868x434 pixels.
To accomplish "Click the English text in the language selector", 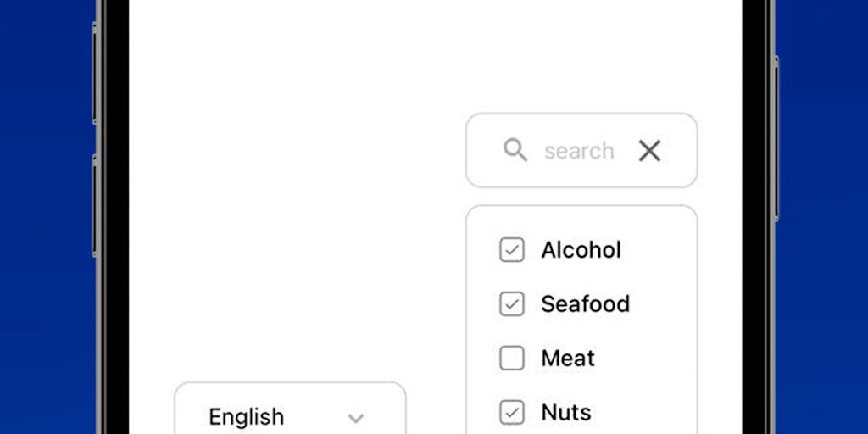I will pos(246,417).
